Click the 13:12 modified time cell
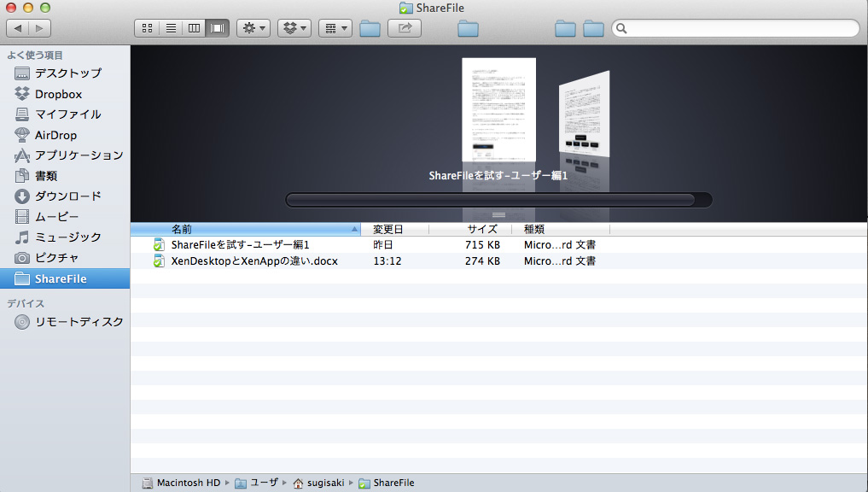The image size is (868, 492). tap(387, 261)
